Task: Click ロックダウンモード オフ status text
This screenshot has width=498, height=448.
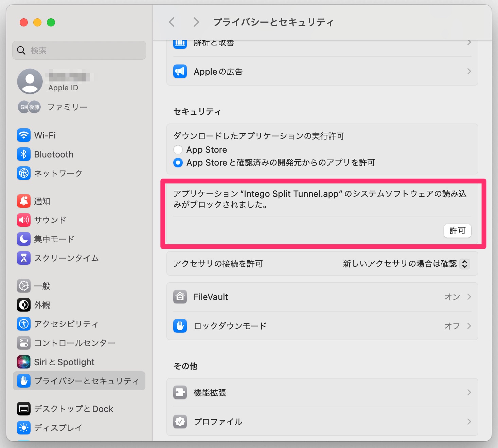Action: click(x=452, y=326)
